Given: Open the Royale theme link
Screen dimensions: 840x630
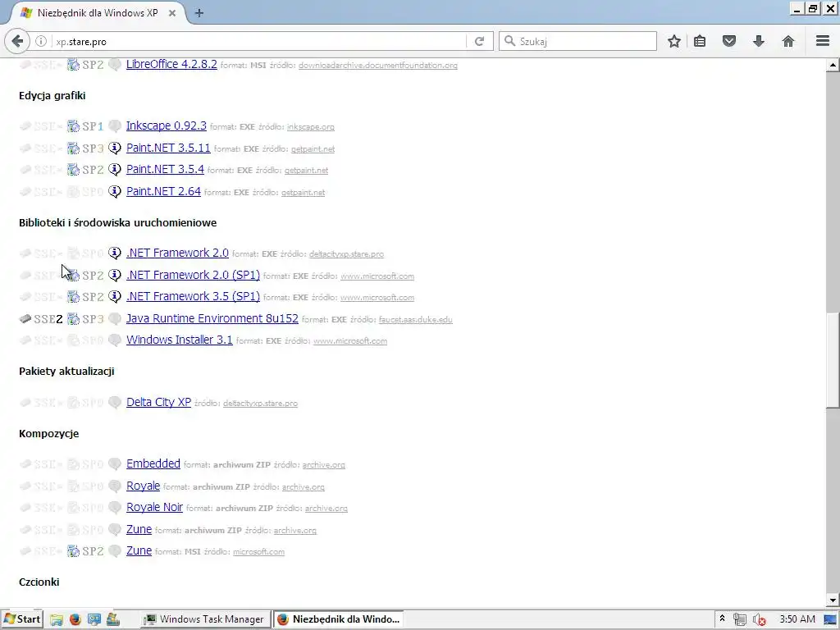Looking at the screenshot, I should pyautogui.click(x=143, y=486).
